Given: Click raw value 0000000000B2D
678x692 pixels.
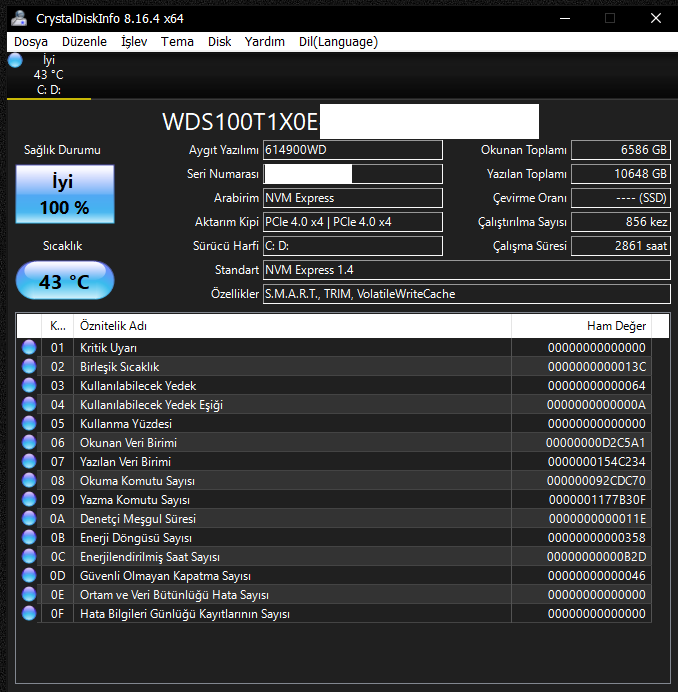Looking at the screenshot, I should pos(596,557).
